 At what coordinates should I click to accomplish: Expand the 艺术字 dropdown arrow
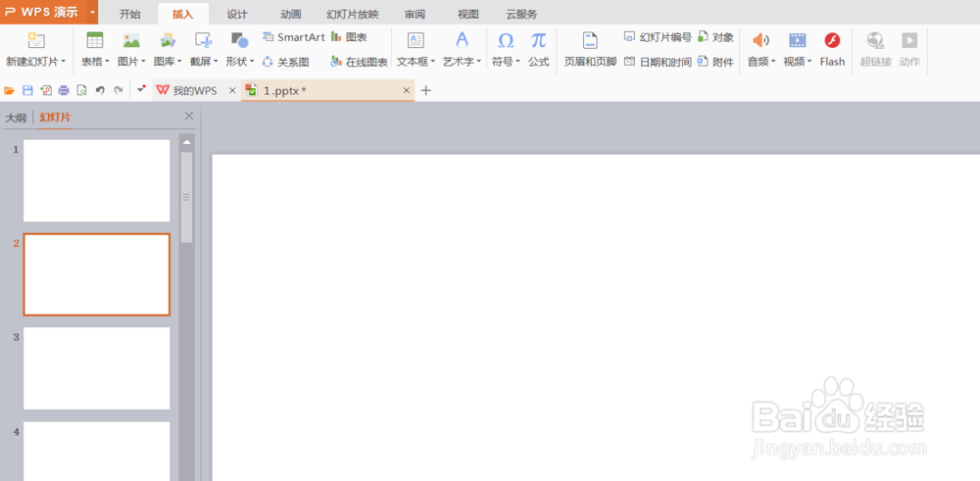[479, 62]
